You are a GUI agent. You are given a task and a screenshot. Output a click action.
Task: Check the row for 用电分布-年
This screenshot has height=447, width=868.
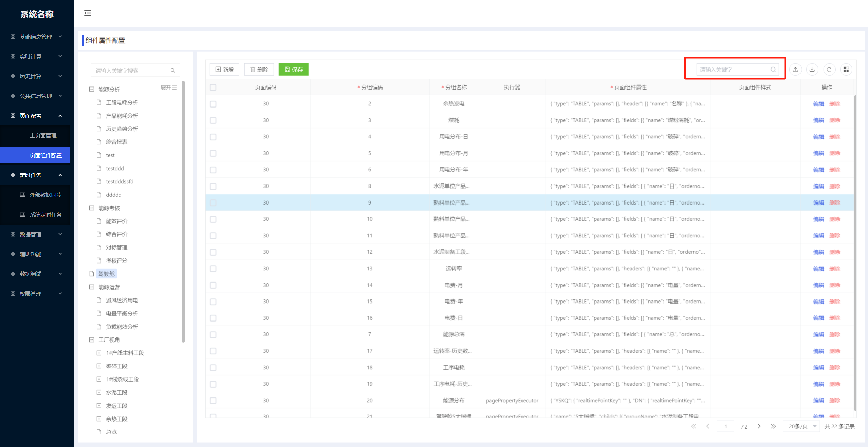tap(213, 170)
